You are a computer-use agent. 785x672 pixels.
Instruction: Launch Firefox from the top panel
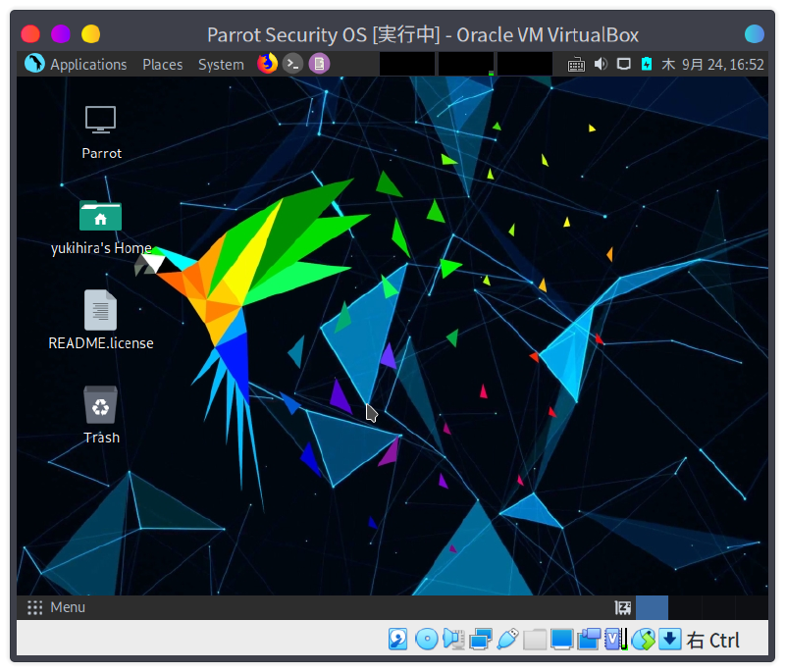point(267,64)
